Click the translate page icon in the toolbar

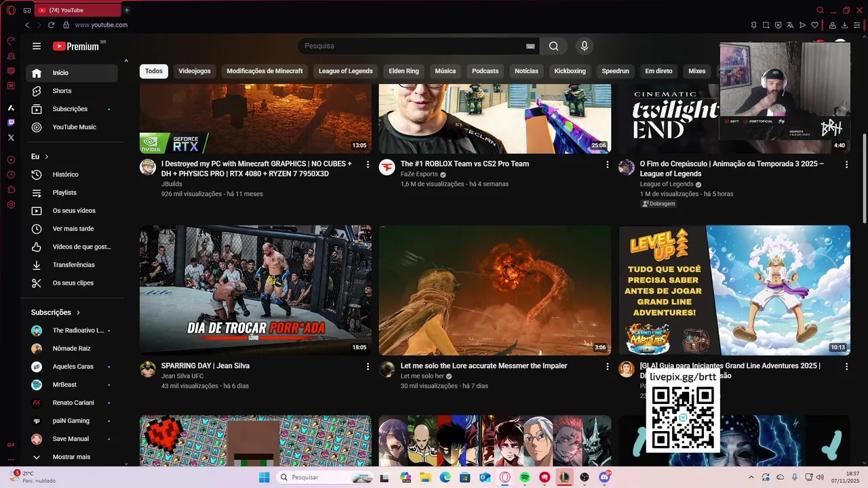(x=790, y=25)
